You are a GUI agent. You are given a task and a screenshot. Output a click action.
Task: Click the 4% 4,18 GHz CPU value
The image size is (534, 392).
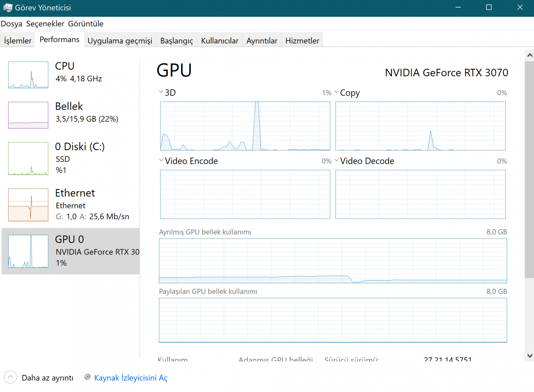(x=79, y=79)
